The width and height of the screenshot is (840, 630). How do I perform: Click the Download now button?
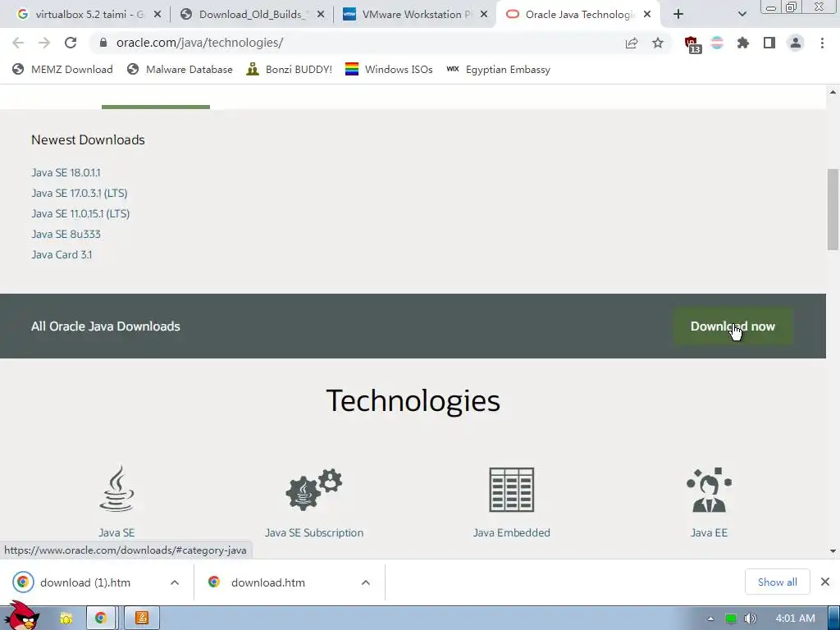click(733, 326)
